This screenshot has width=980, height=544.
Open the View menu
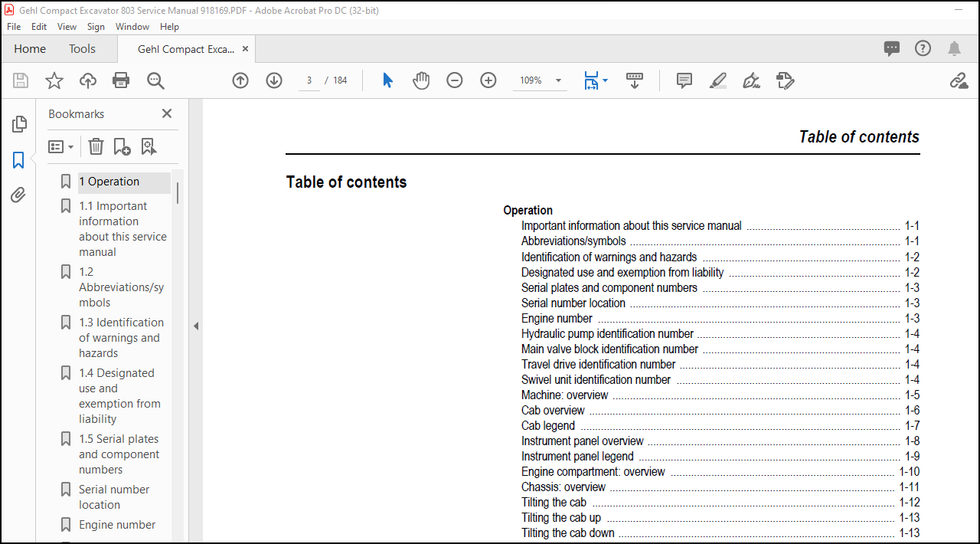67,26
